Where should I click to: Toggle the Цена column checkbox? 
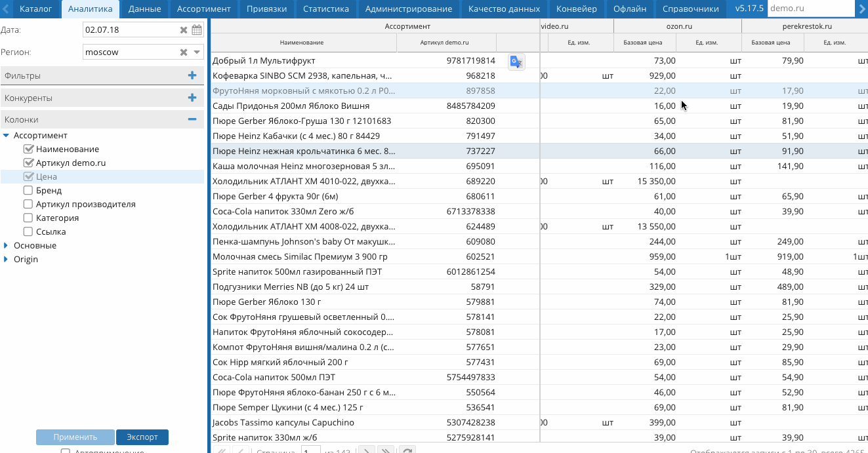coord(28,176)
